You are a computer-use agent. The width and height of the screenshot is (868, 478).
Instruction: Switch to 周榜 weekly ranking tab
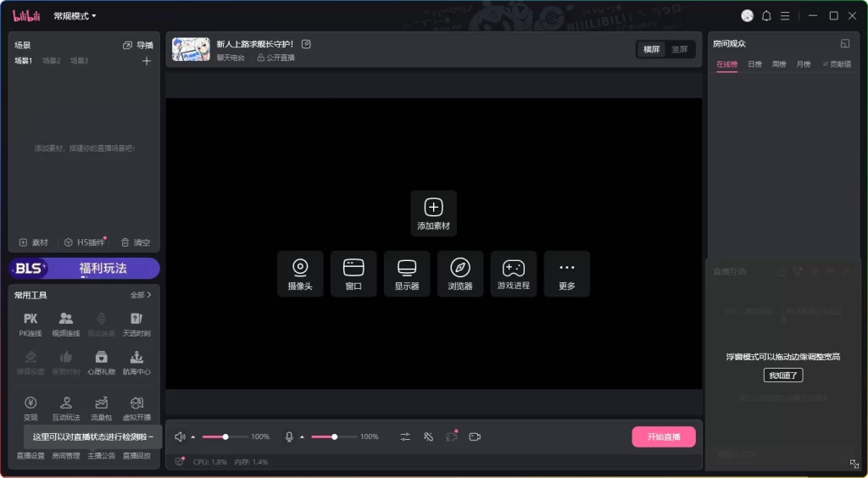pos(779,64)
